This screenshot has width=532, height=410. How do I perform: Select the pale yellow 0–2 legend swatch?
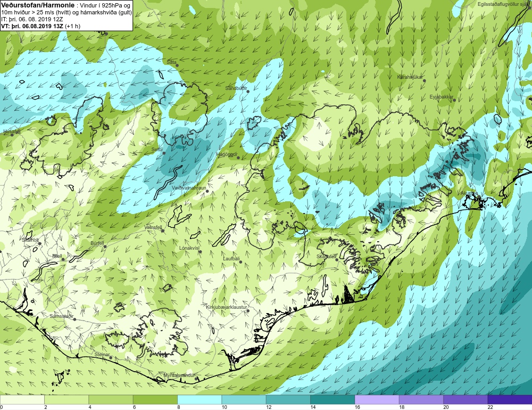22,399
